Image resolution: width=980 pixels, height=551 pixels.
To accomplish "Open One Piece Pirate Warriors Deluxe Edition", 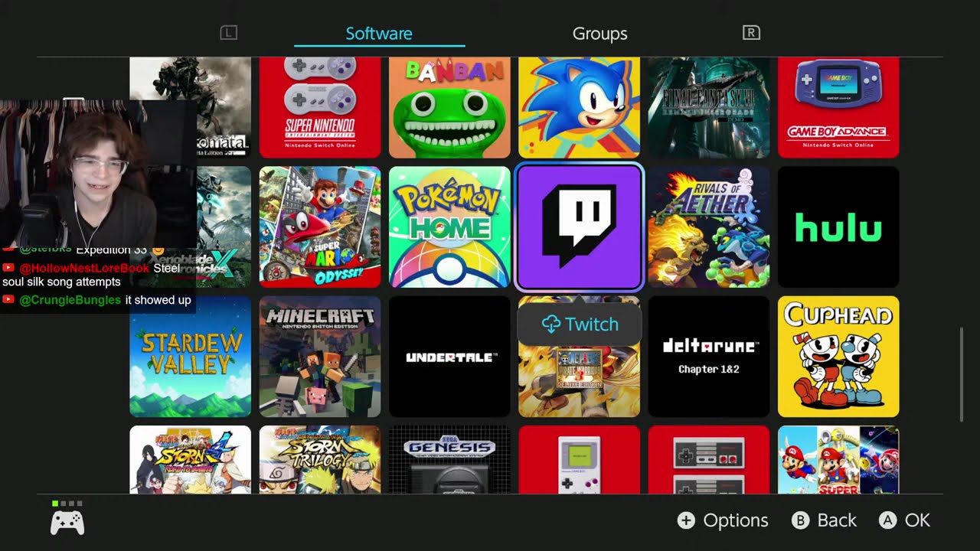I will 579,380.
